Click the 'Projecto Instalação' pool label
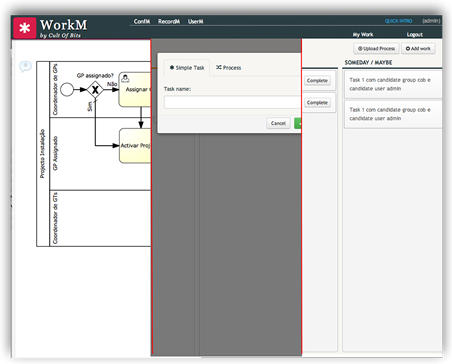The width and height of the screenshot is (452, 364). 43,153
